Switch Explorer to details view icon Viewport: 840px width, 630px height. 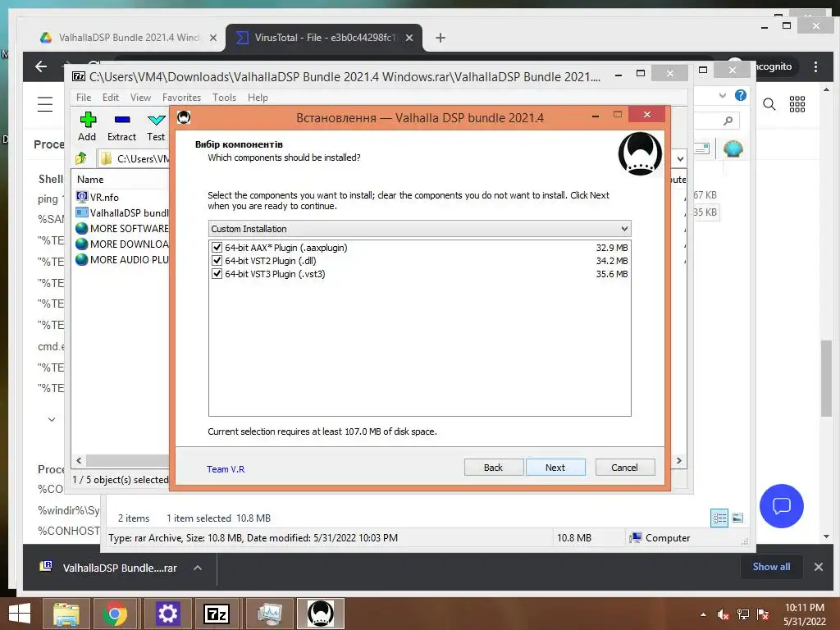(719, 518)
